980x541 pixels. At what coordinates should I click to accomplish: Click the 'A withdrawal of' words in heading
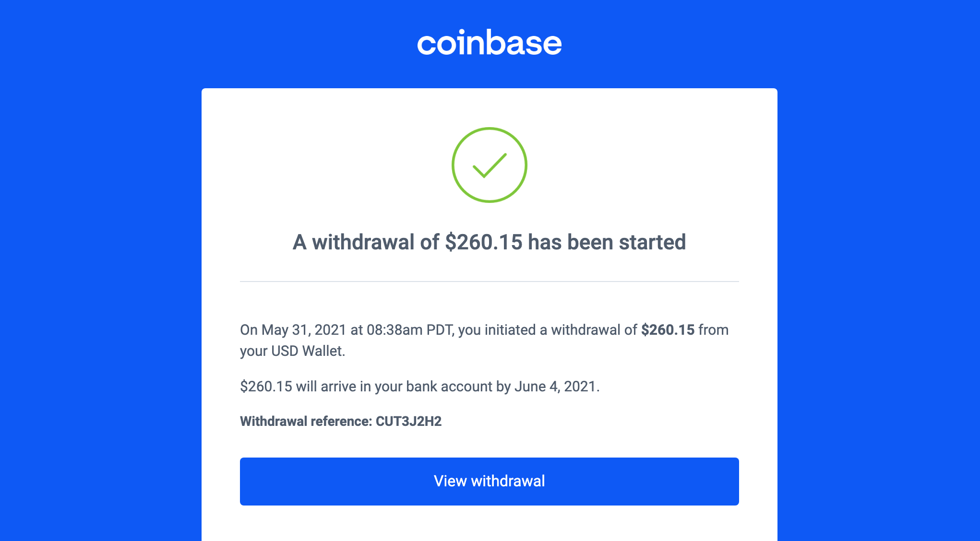click(366, 242)
